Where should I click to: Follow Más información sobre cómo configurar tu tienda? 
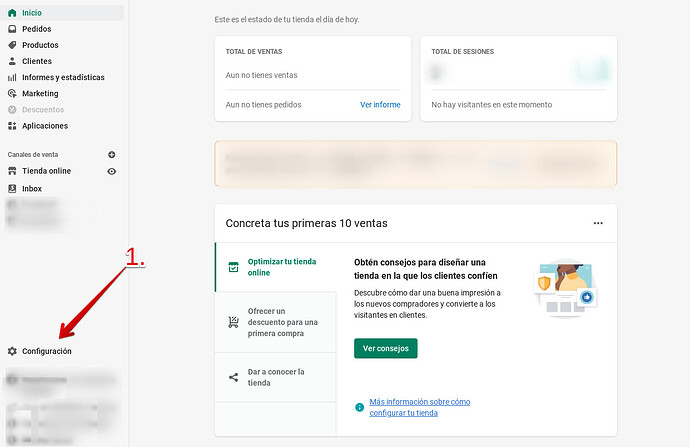point(419,407)
